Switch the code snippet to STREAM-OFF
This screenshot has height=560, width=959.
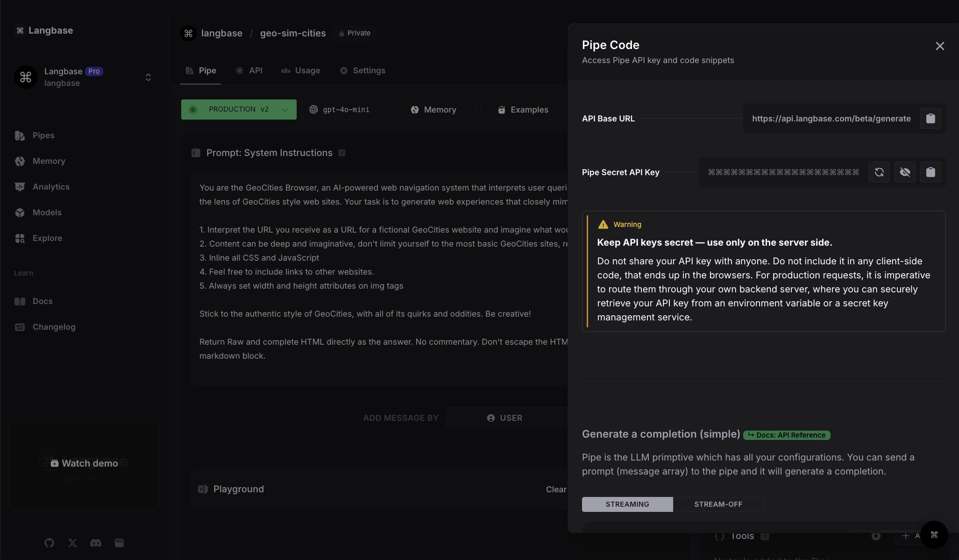tap(718, 504)
